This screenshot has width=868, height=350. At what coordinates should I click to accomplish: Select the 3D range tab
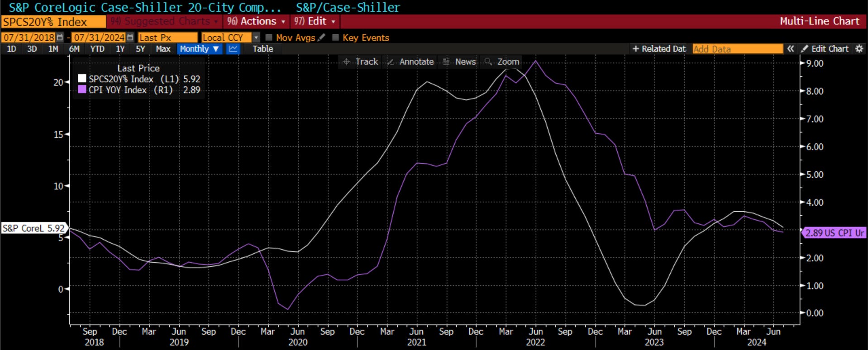point(32,49)
